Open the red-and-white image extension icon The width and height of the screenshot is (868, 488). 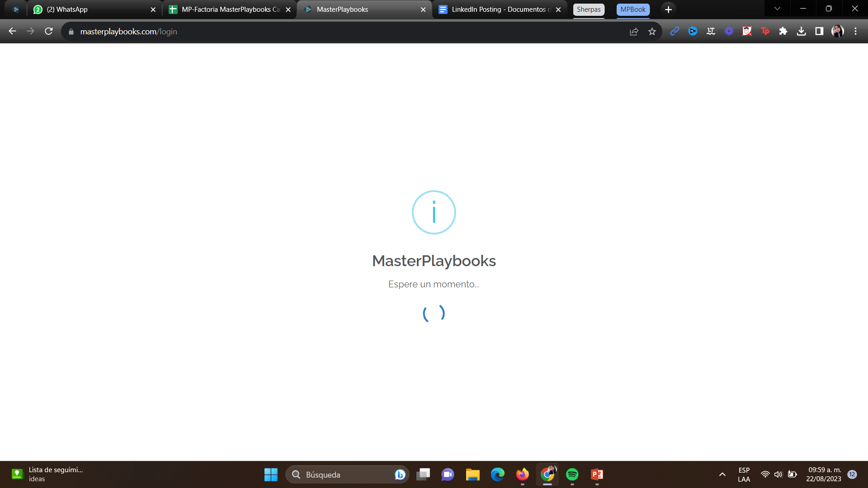[x=747, y=31]
